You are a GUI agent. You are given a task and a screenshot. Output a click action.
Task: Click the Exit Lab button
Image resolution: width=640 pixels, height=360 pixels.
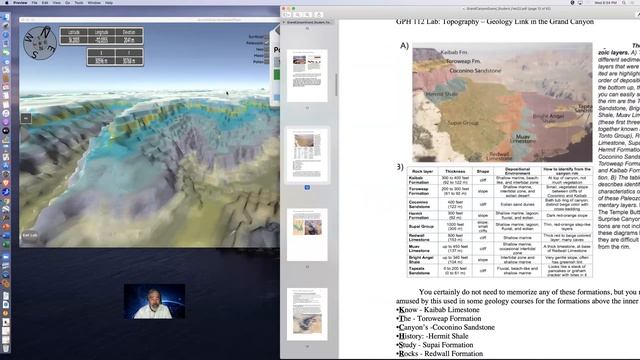click(x=30, y=236)
